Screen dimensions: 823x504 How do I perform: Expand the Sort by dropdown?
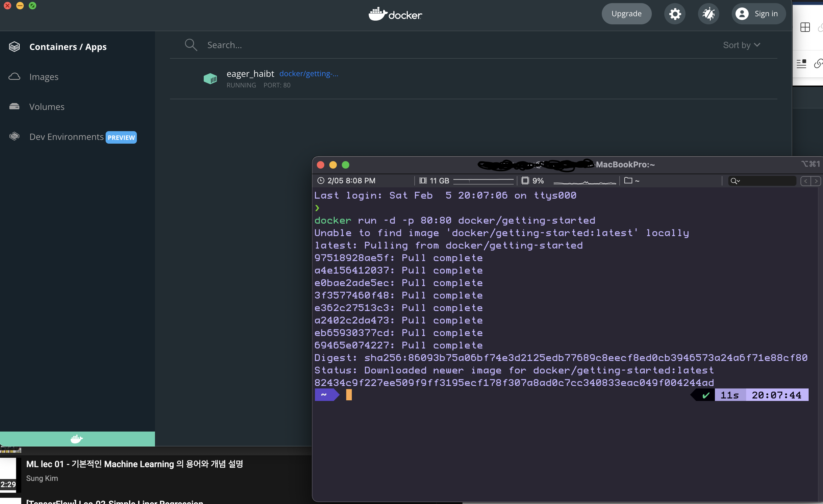pyautogui.click(x=741, y=45)
